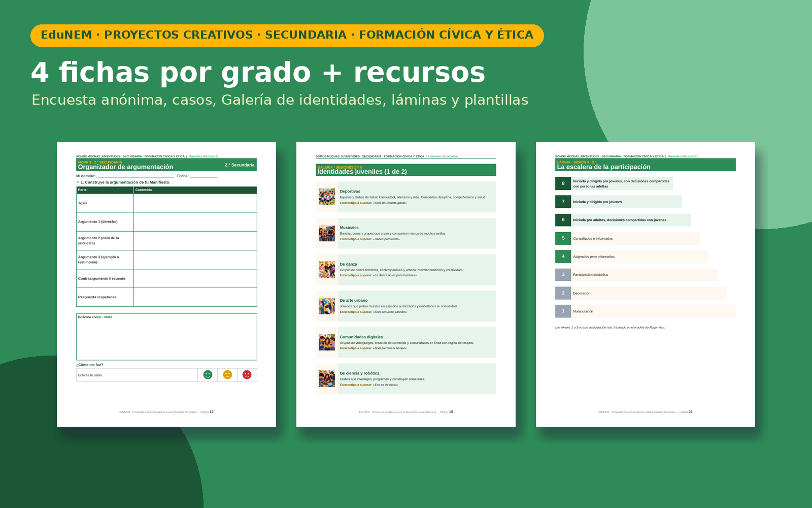Click the level 2 number box
812x508 pixels.
563,293
